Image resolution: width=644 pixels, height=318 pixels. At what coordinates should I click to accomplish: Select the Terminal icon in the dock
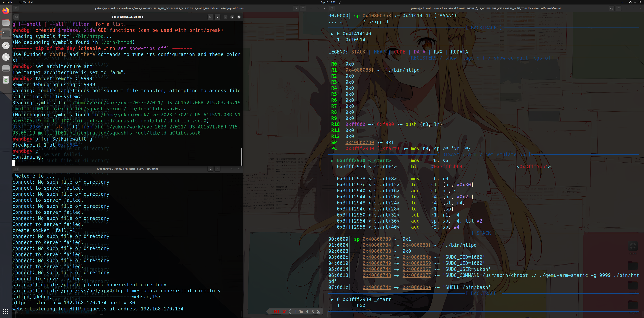tap(6, 34)
